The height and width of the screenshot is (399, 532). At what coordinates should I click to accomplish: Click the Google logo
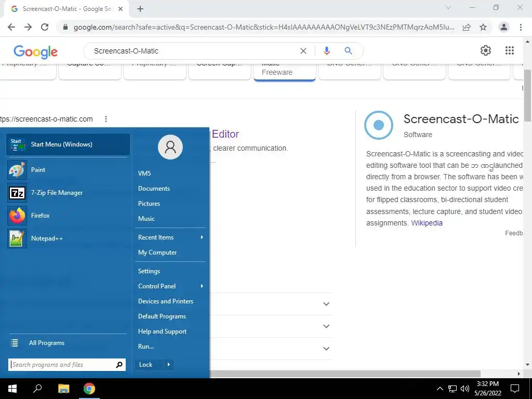(36, 51)
